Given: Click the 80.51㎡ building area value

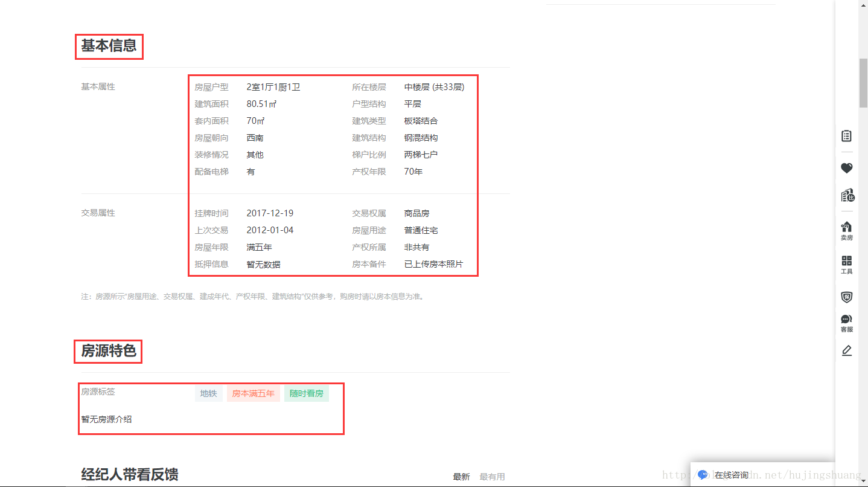Looking at the screenshot, I should coord(261,104).
